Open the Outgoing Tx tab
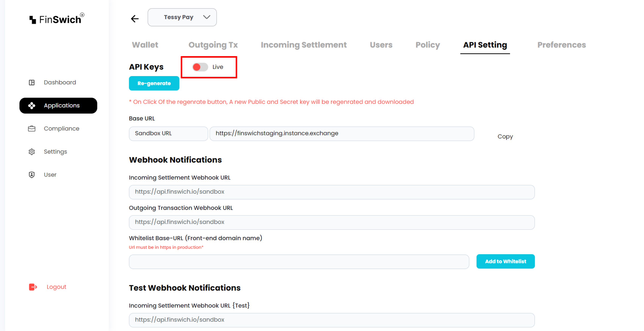Viewport: 644px width, 331px height. pos(213,45)
